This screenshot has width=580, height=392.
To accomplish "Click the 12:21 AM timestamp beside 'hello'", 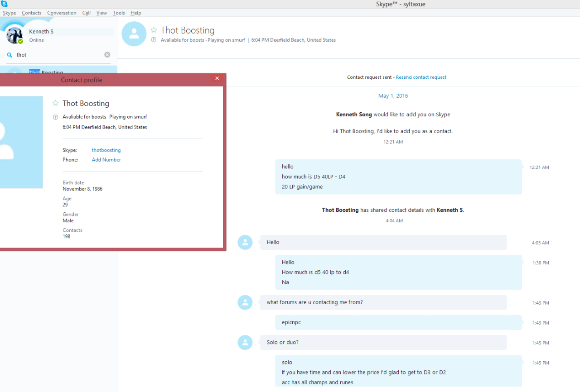I will tap(539, 167).
